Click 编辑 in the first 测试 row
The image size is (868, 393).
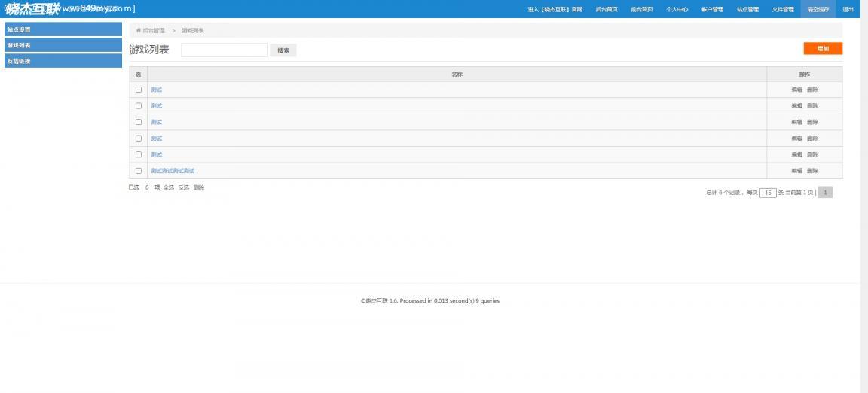pyautogui.click(x=796, y=90)
